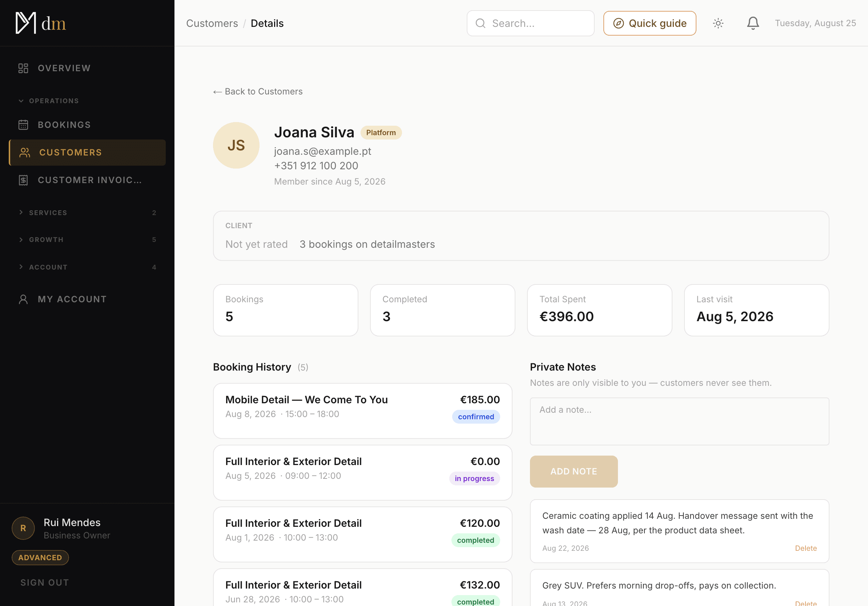Open the Aug 5 Full Interior booking
The image size is (868, 606).
[x=362, y=473]
